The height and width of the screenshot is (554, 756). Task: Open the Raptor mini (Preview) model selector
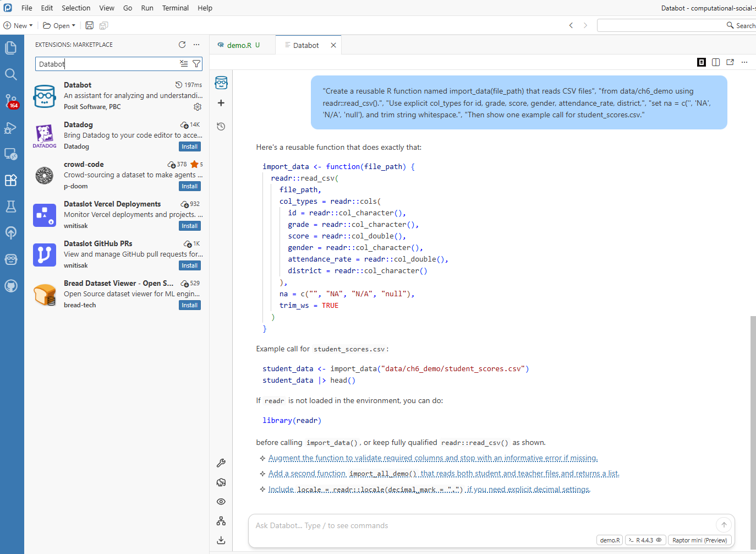[699, 540]
